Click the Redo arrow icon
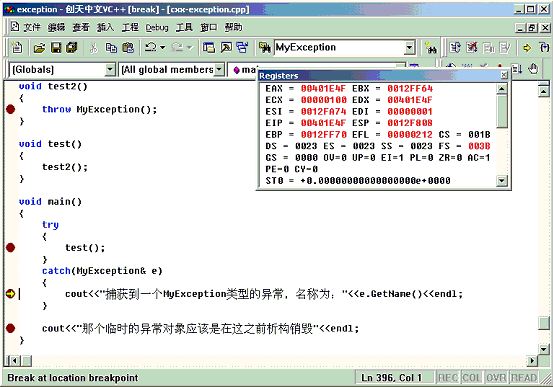The height and width of the screenshot is (387, 553). (177, 47)
